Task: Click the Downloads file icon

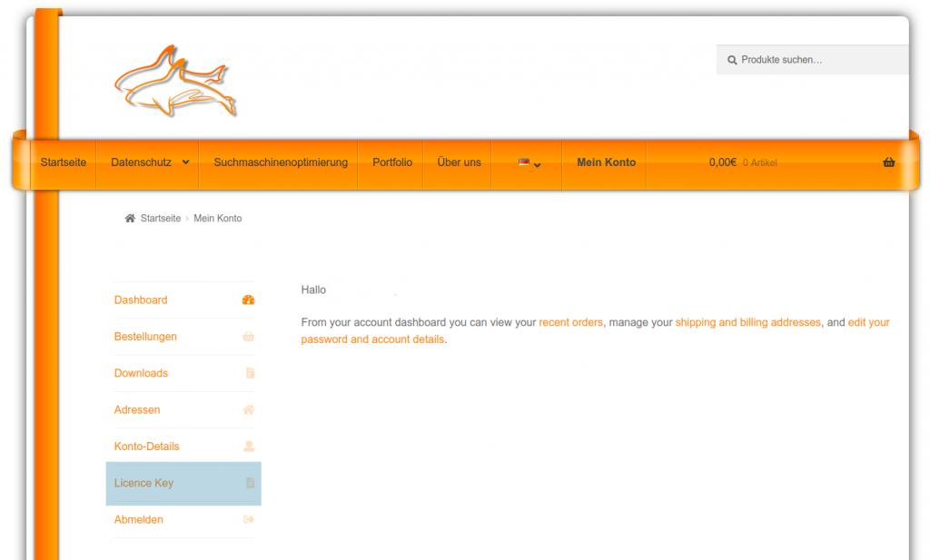Action: click(250, 373)
